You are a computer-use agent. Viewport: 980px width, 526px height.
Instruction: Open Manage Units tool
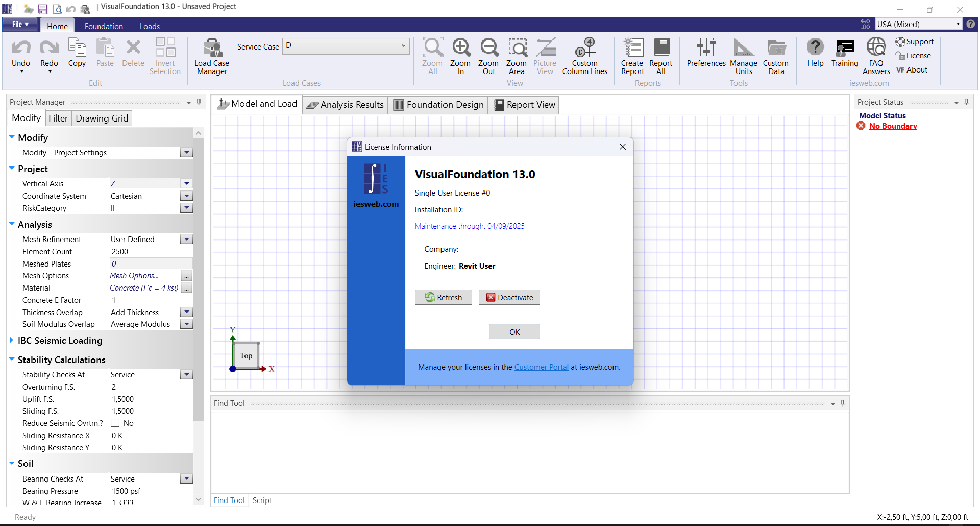pyautogui.click(x=744, y=56)
